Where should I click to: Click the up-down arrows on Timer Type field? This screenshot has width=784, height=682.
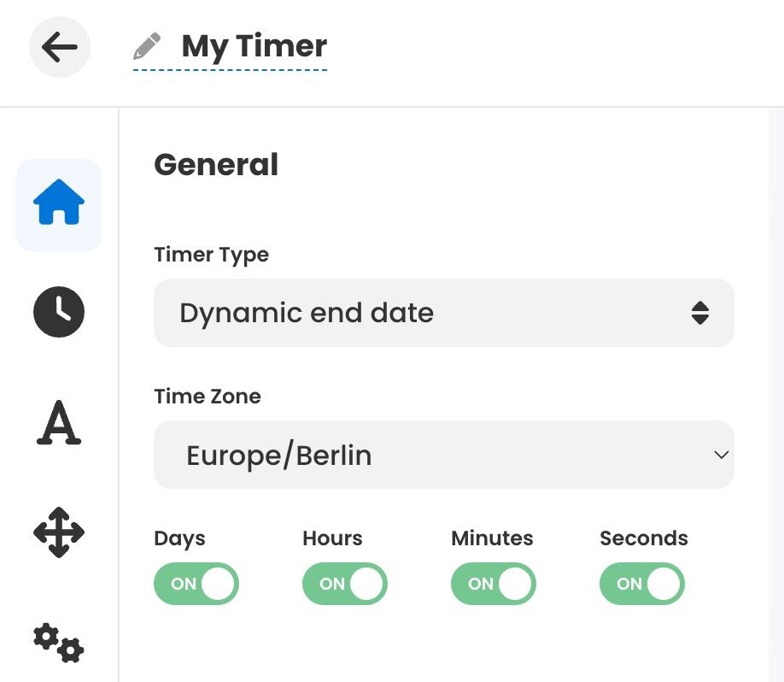tap(701, 313)
